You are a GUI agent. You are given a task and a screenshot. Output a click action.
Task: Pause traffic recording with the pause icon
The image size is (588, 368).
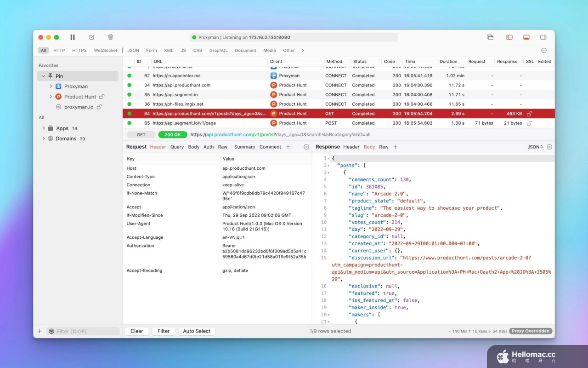[73, 37]
